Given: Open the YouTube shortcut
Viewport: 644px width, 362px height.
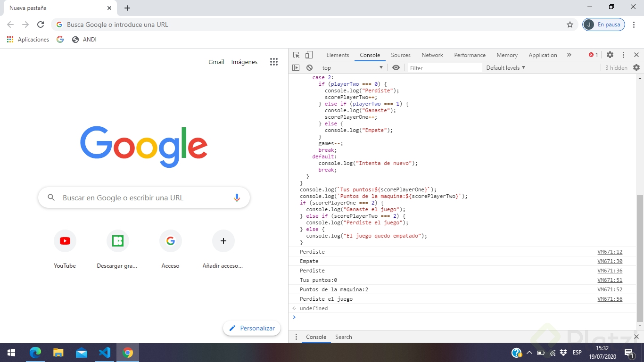Looking at the screenshot, I should 65,249.
